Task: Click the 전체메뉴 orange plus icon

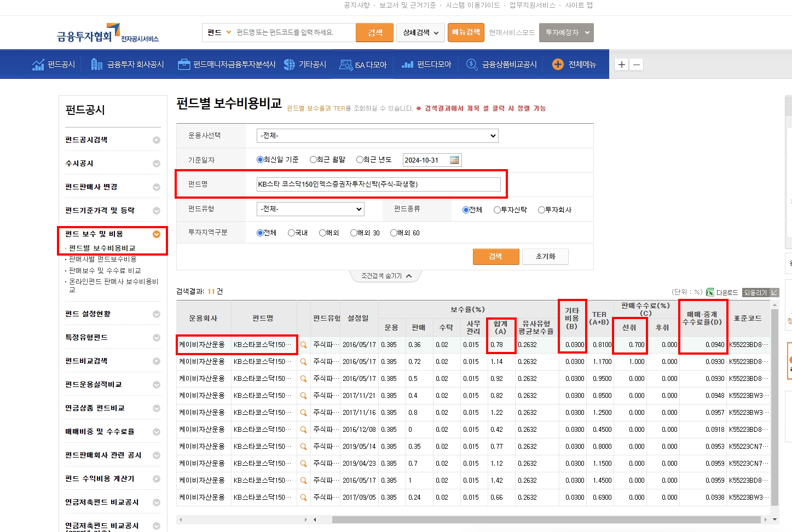Action: 558,65
